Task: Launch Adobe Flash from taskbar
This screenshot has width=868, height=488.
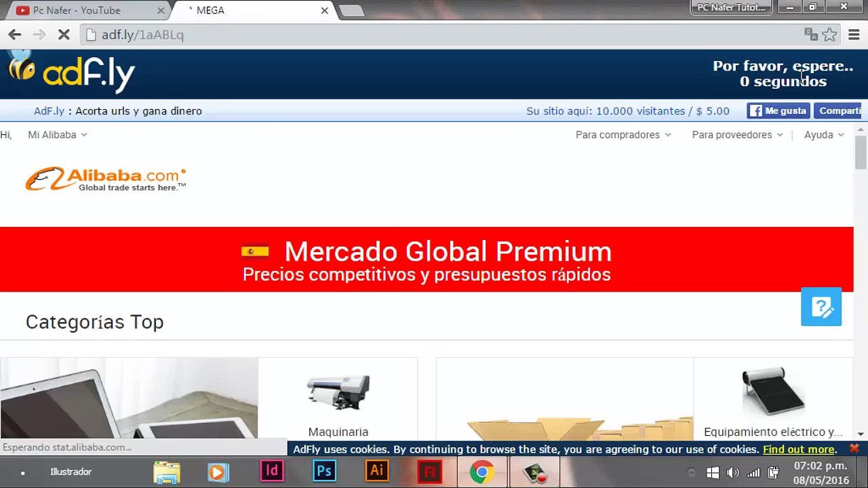Action: (429, 471)
